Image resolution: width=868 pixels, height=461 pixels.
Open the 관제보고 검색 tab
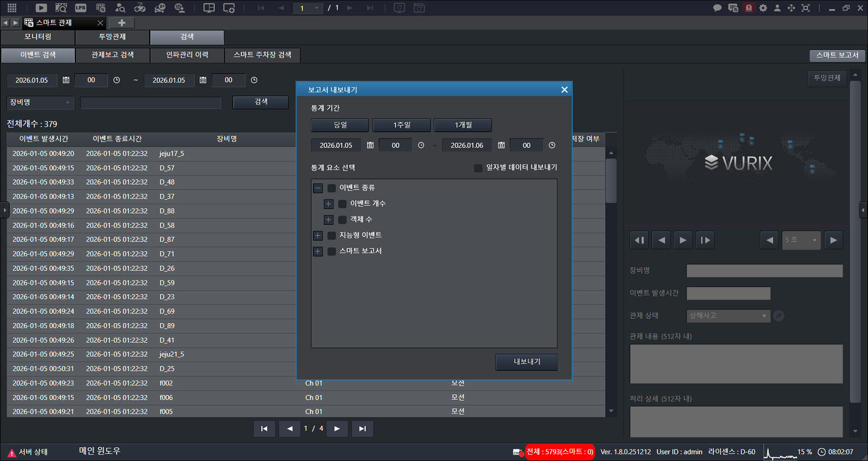112,55
